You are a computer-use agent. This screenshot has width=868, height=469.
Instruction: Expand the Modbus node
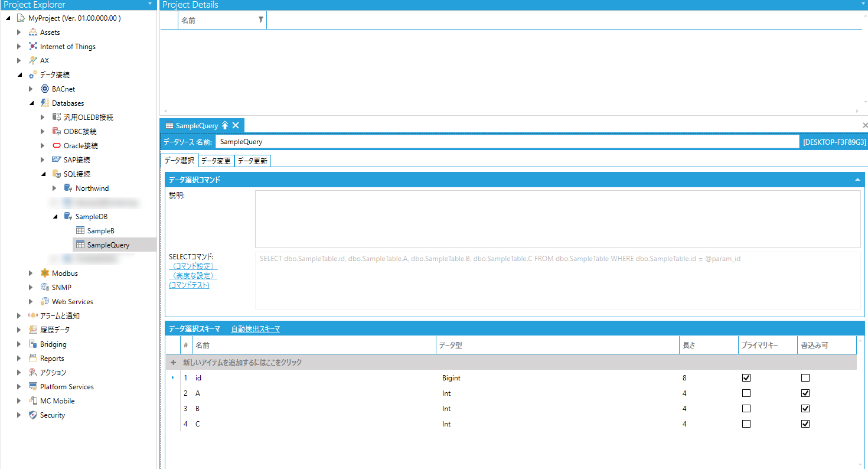31,273
